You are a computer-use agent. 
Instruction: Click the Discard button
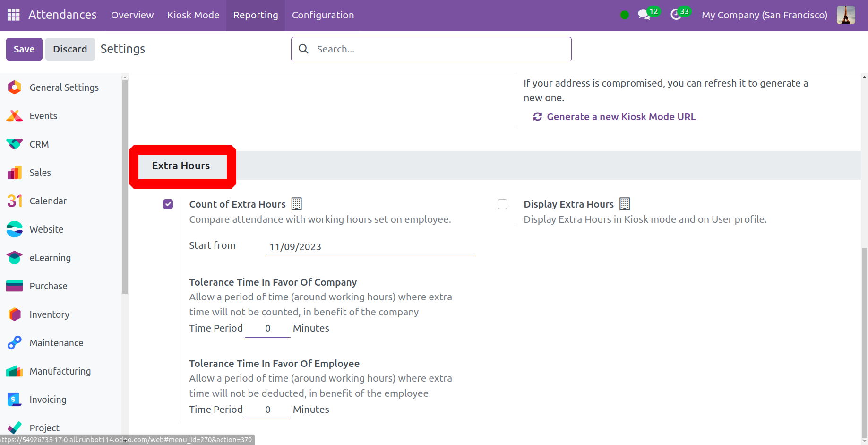click(x=70, y=49)
